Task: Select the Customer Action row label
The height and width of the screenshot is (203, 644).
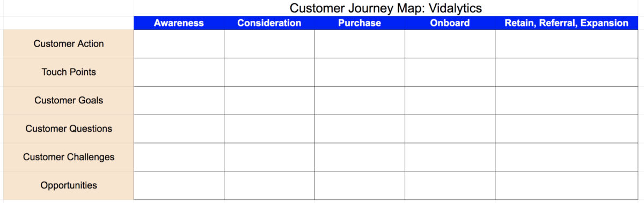Action: [69, 44]
